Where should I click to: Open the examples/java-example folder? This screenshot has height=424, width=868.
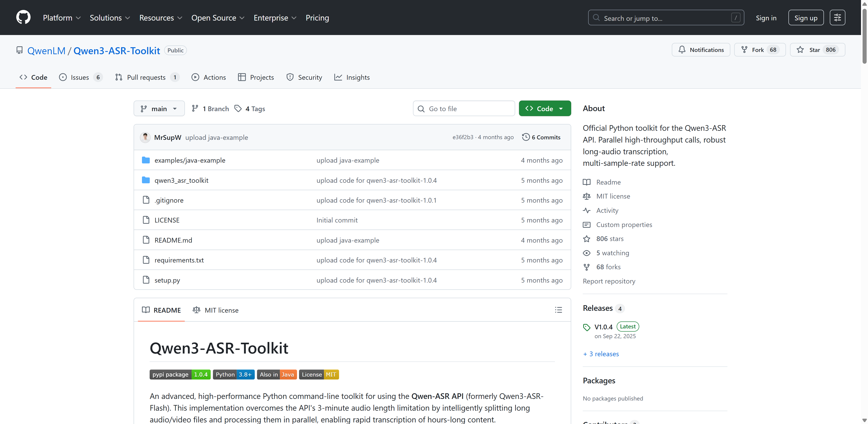[x=190, y=160]
